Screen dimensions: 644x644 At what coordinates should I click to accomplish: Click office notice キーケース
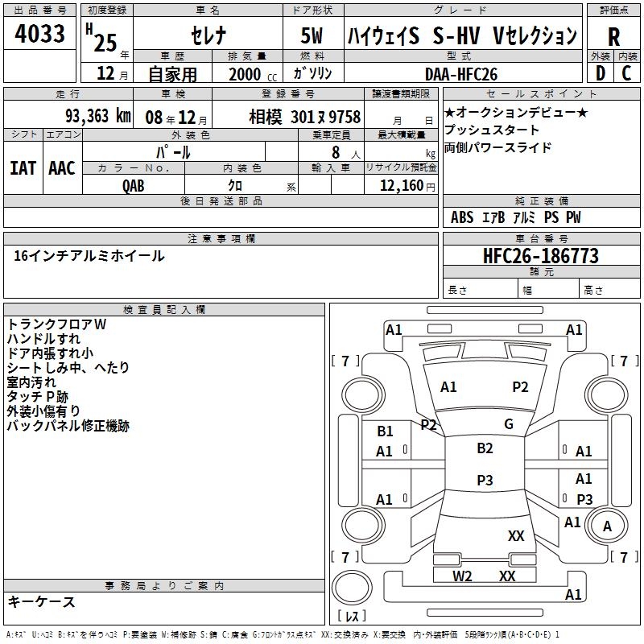click(42, 602)
